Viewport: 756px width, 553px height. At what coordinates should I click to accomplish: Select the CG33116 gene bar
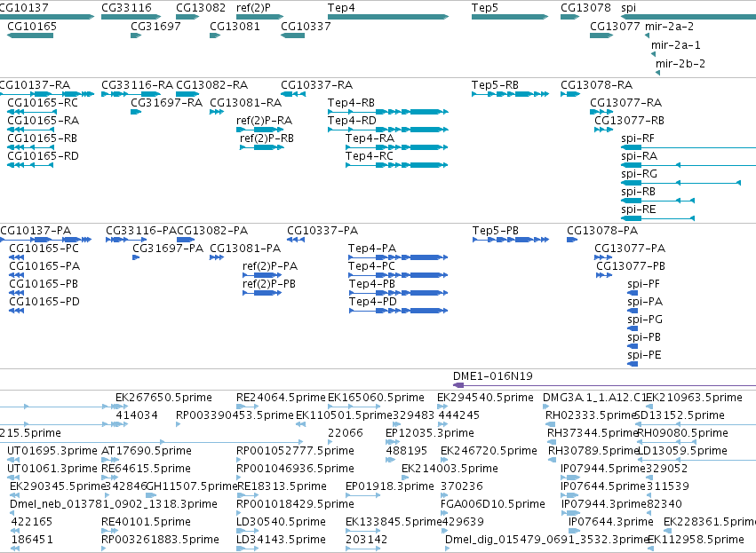[131, 17]
